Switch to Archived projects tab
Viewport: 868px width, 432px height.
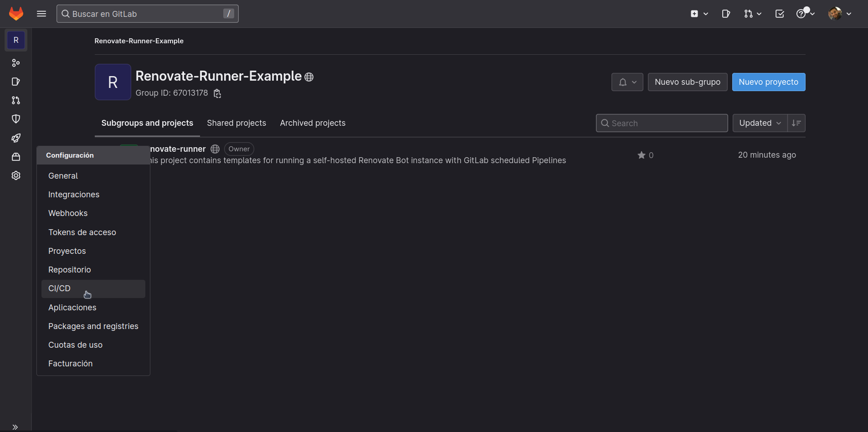tap(313, 123)
